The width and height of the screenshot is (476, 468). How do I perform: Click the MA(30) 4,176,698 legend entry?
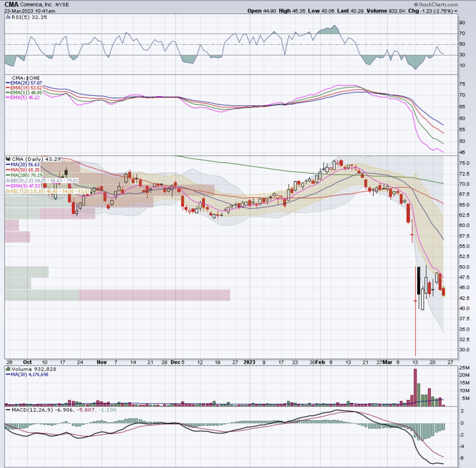coord(27,374)
